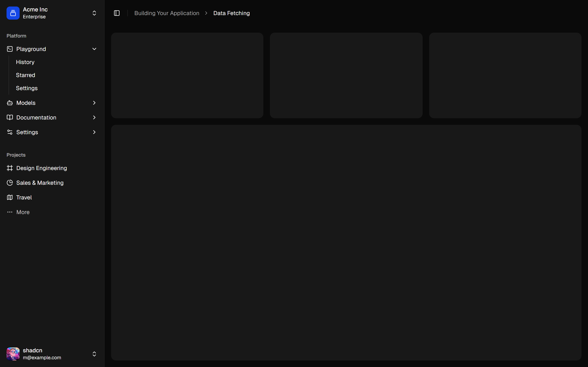Click the Documentation book icon
This screenshot has height=367, width=588.
[x=10, y=117]
